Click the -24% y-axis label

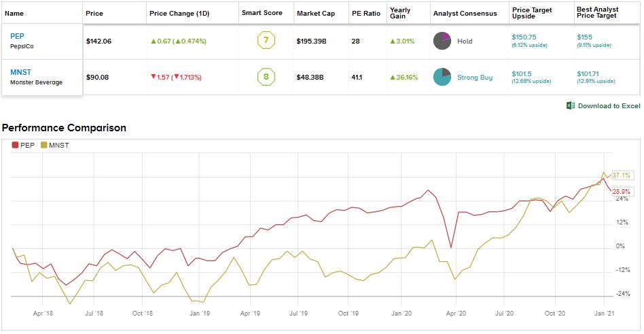coord(622,294)
